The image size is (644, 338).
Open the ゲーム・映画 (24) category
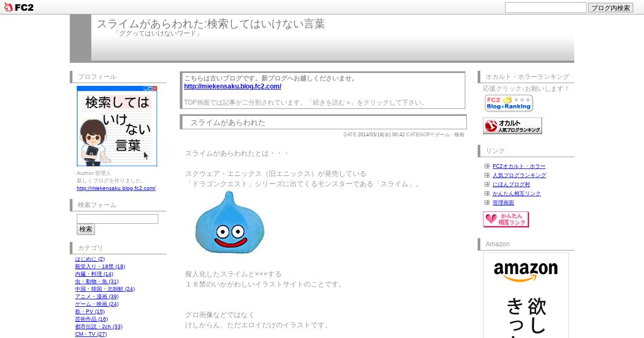click(97, 304)
